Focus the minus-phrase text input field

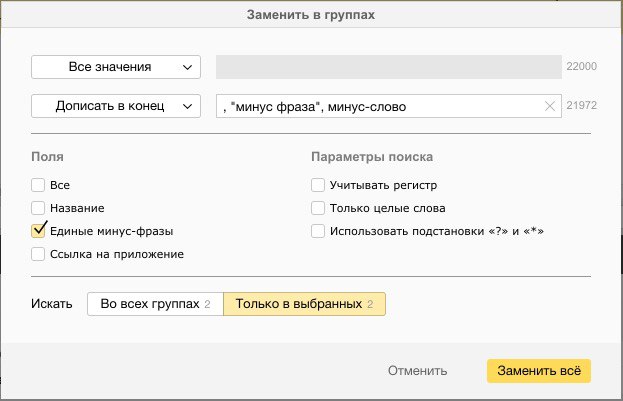coord(389,106)
